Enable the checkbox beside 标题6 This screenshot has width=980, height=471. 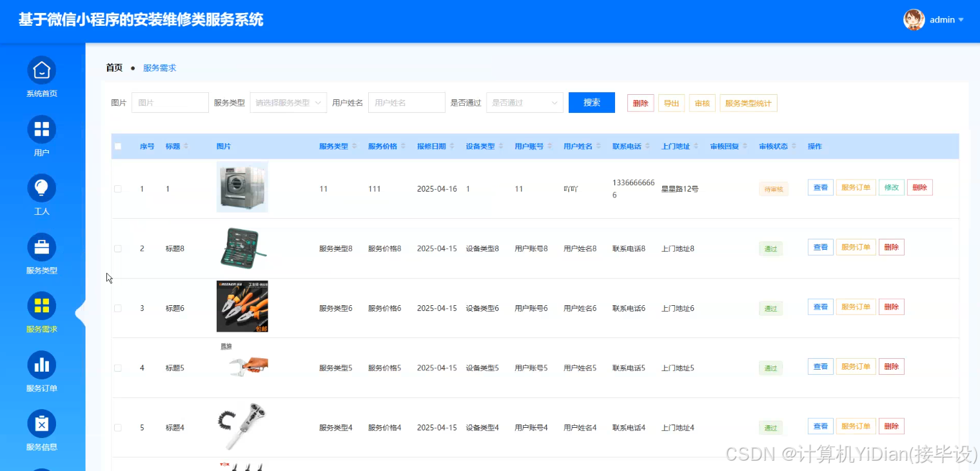[118, 308]
